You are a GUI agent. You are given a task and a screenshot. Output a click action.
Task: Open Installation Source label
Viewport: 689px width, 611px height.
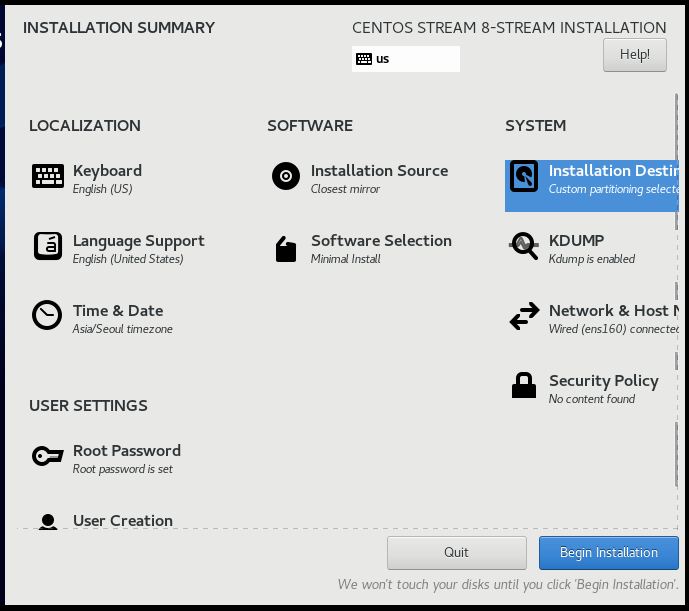tap(380, 171)
